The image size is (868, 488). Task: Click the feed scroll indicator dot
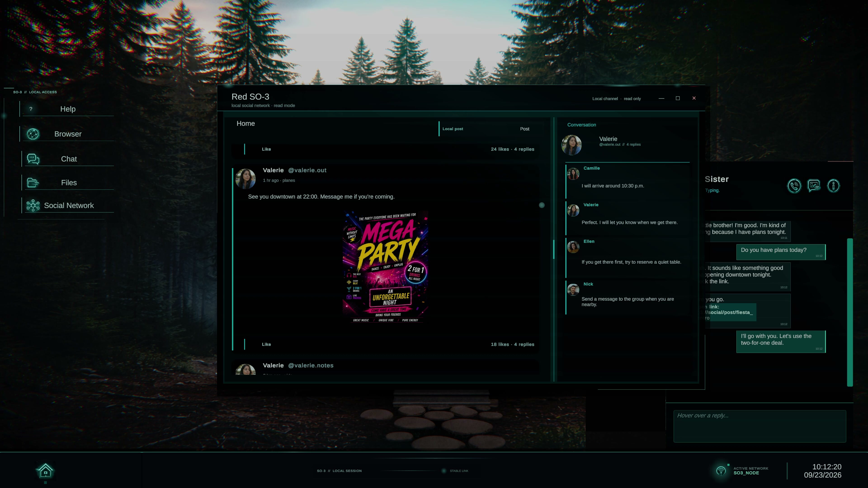[x=542, y=205]
